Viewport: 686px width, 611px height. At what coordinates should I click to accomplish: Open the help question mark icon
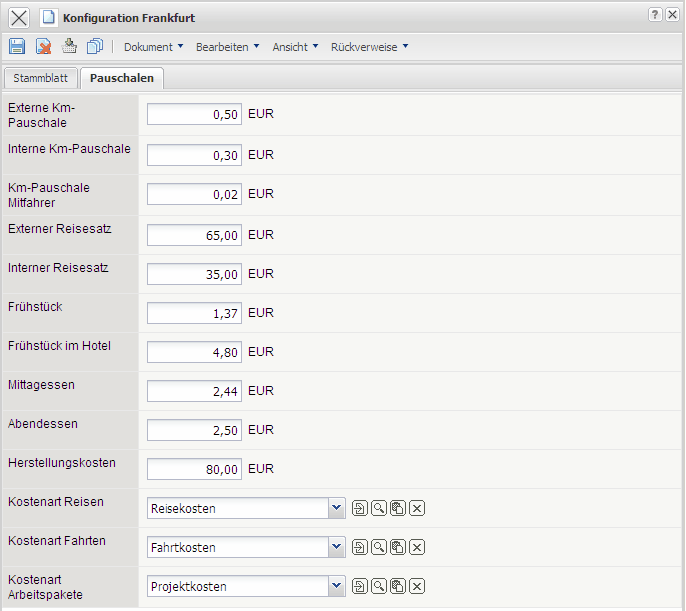[655, 14]
